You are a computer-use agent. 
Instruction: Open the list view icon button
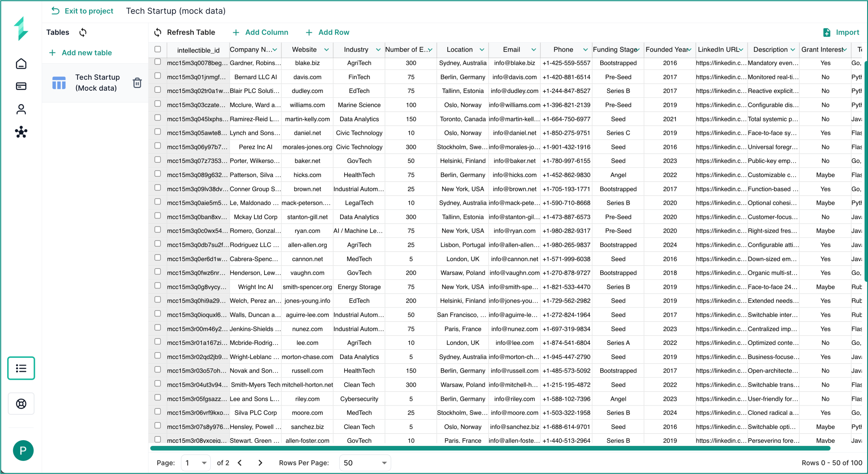pyautogui.click(x=21, y=368)
